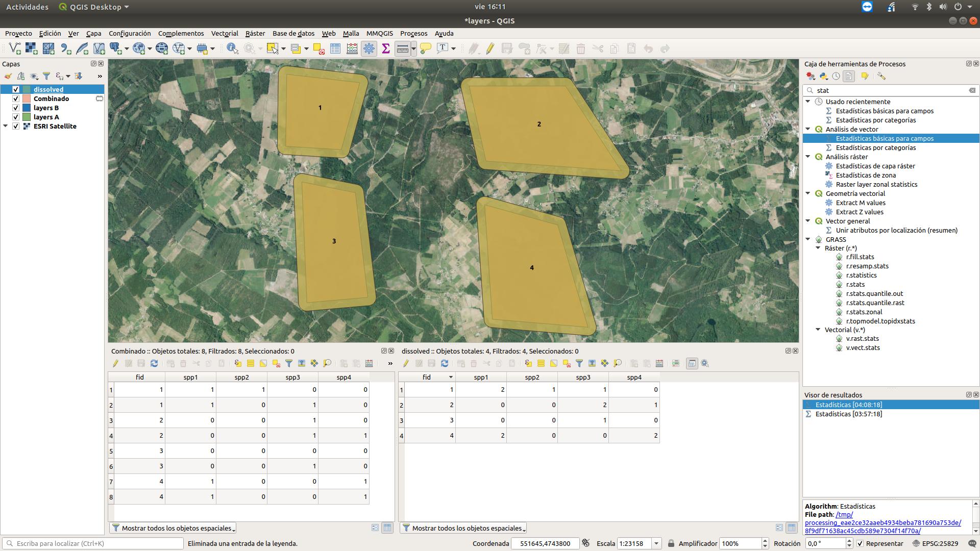Screen dimensions: 980x551
Task: Open Mostrar todos los objetos espaciales filter for Combinado
Action: [173, 528]
